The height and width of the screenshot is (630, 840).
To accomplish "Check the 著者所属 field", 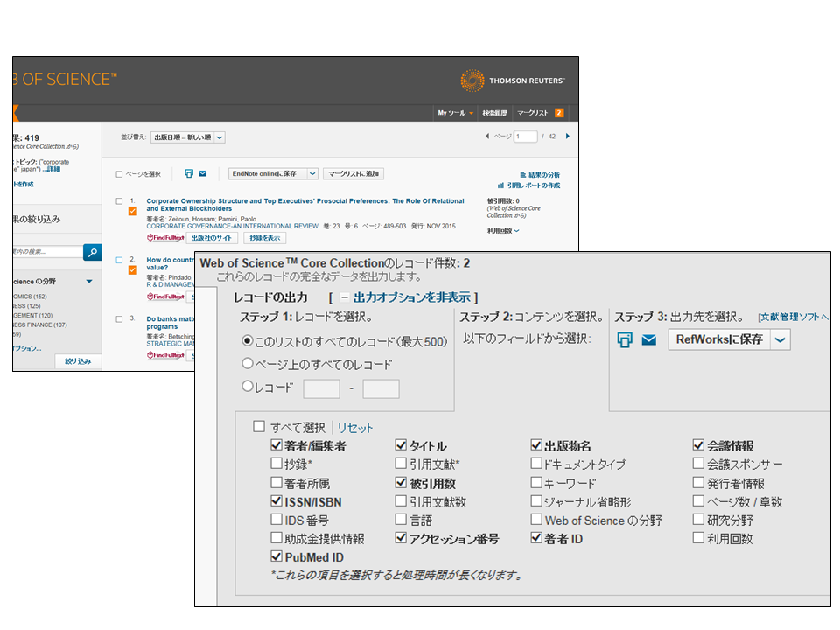I will point(276,483).
